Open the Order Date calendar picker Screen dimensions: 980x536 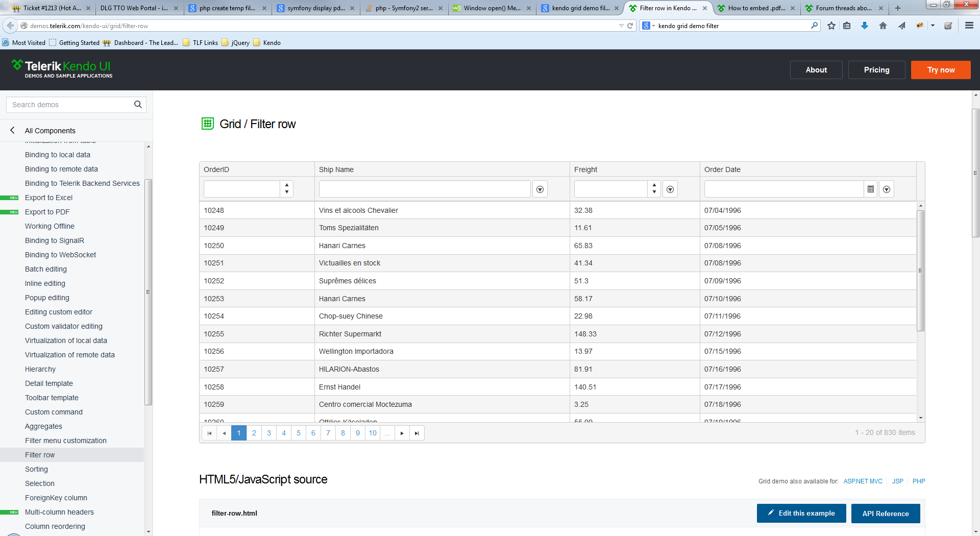(x=871, y=189)
